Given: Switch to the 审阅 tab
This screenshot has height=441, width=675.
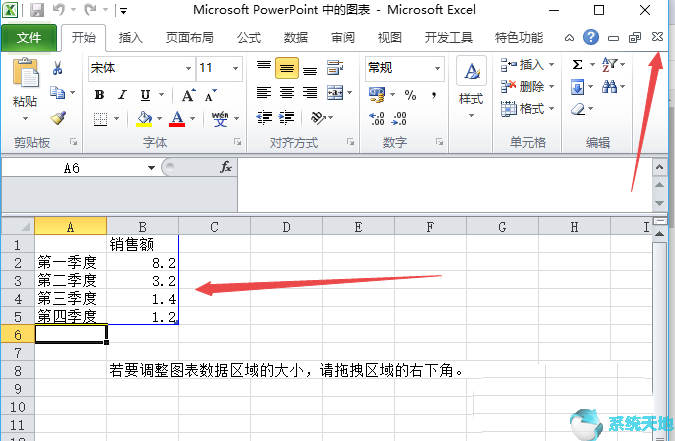Looking at the screenshot, I should click(x=343, y=38).
